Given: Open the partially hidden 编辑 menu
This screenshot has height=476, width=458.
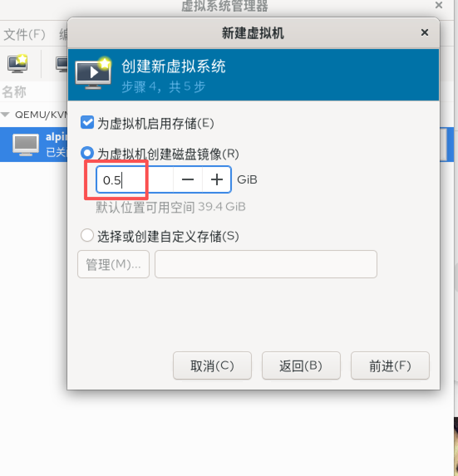Looking at the screenshot, I should pos(64,34).
